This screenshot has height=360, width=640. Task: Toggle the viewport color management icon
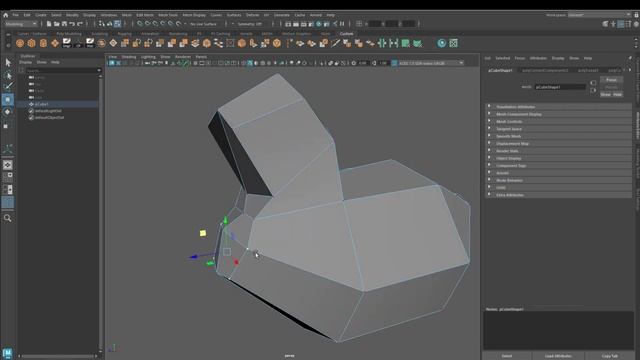[x=394, y=63]
